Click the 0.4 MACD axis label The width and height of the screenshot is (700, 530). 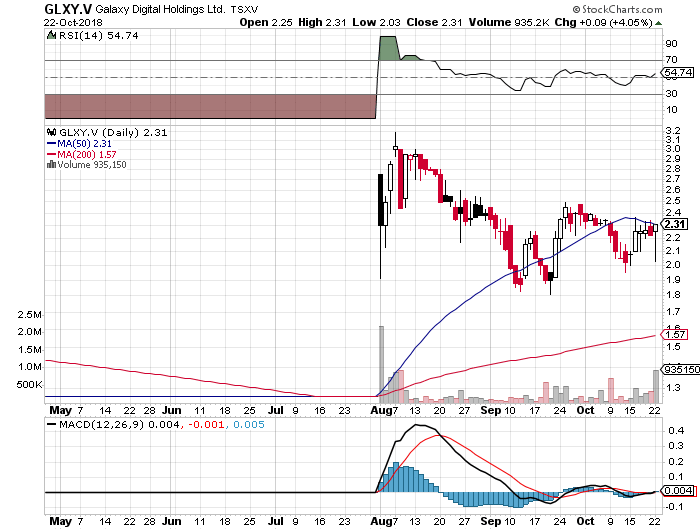click(676, 431)
